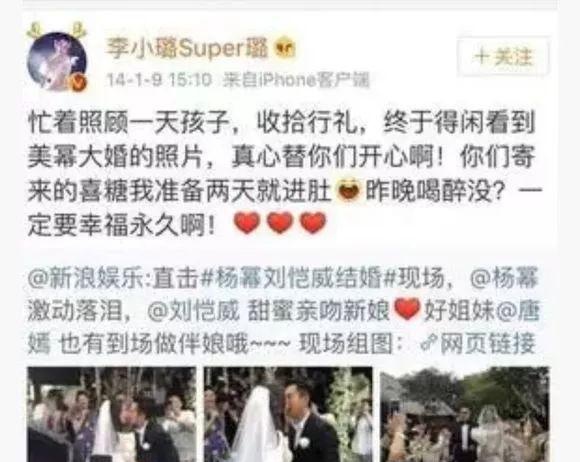
Task: Follow the user with +关注 button
Action: point(503,56)
